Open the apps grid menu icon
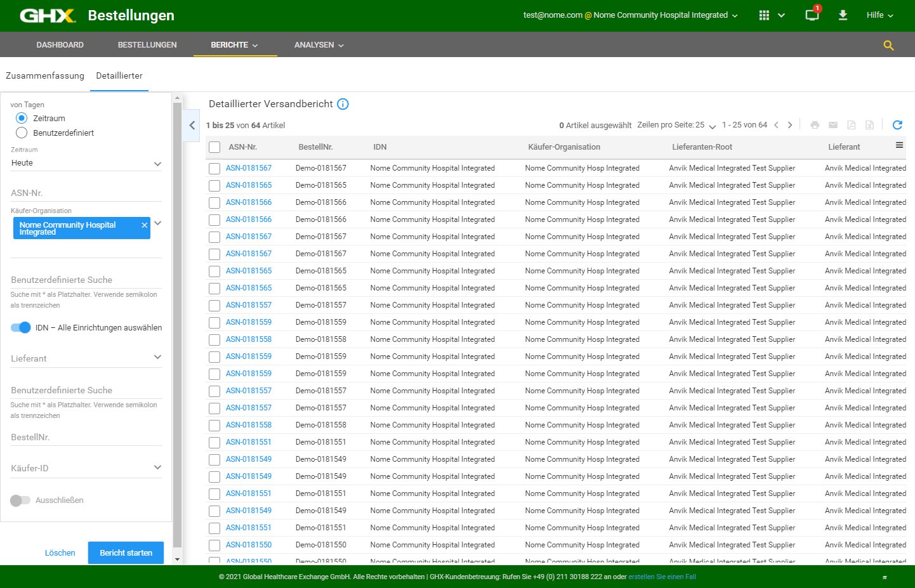The height and width of the screenshot is (588, 915). [x=764, y=15]
